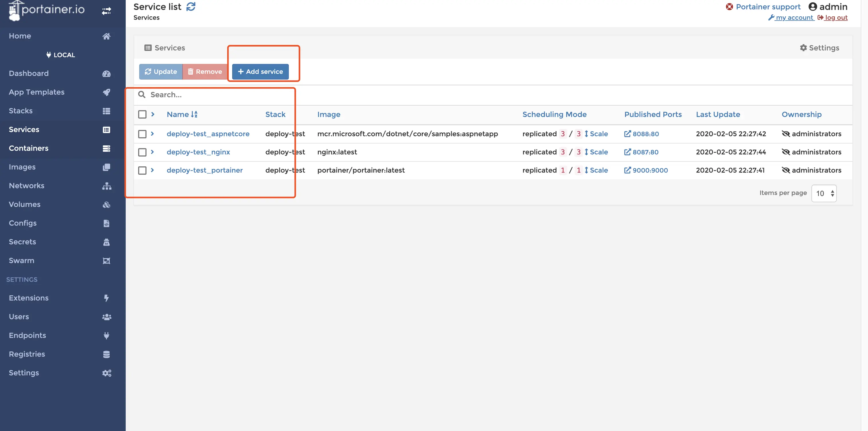This screenshot has height=431, width=868.
Task: Open Stacks in the sidebar
Action: 21,111
